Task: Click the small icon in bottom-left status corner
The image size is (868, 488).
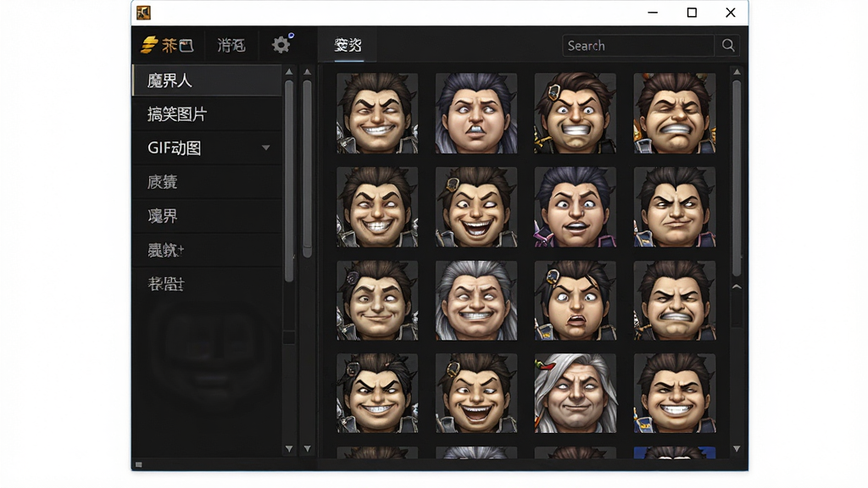Action: 139,465
